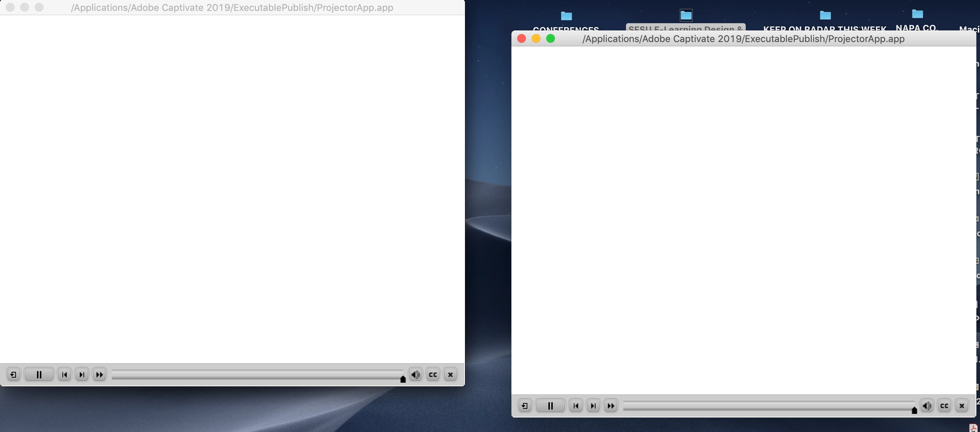Pause playback in the right projector window

pyautogui.click(x=550, y=406)
